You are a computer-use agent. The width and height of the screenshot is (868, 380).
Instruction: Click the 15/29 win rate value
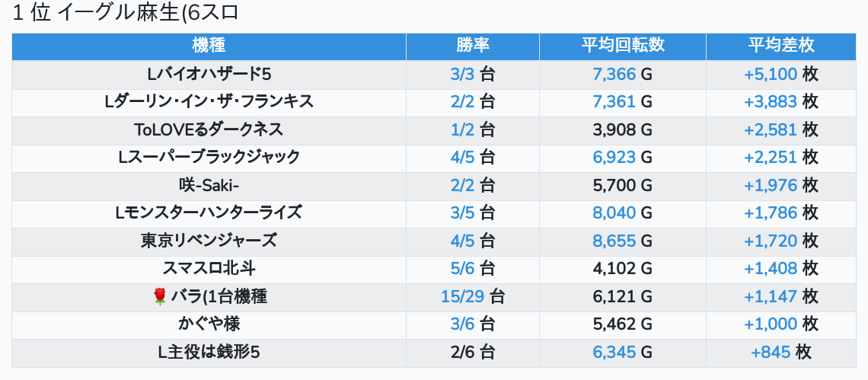pos(462,296)
